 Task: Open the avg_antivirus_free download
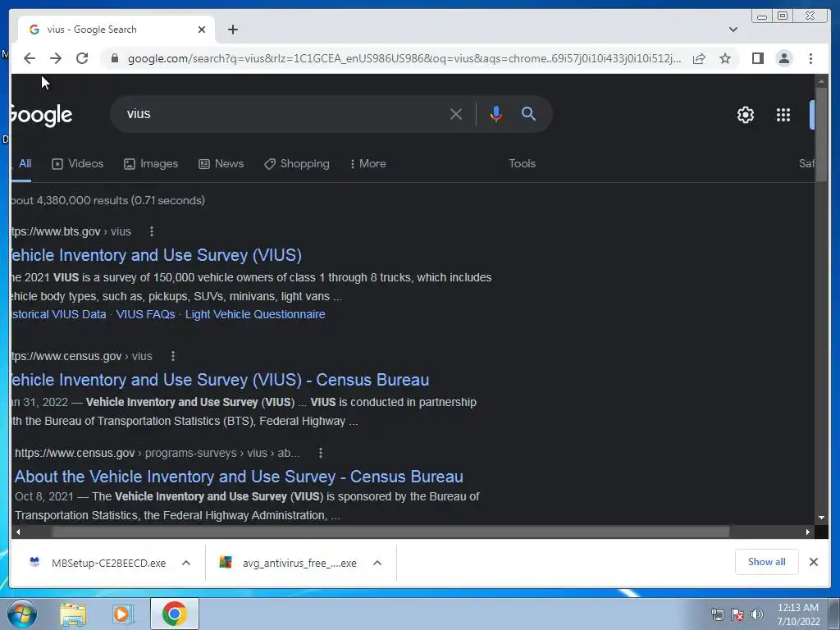288,563
